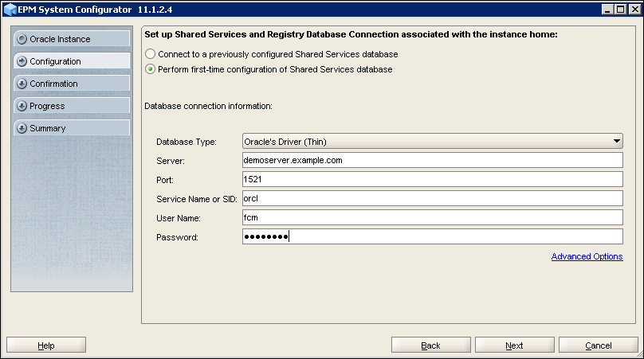Image resolution: width=644 pixels, height=359 pixels.
Task: Click the Help button
Action: tap(46, 345)
